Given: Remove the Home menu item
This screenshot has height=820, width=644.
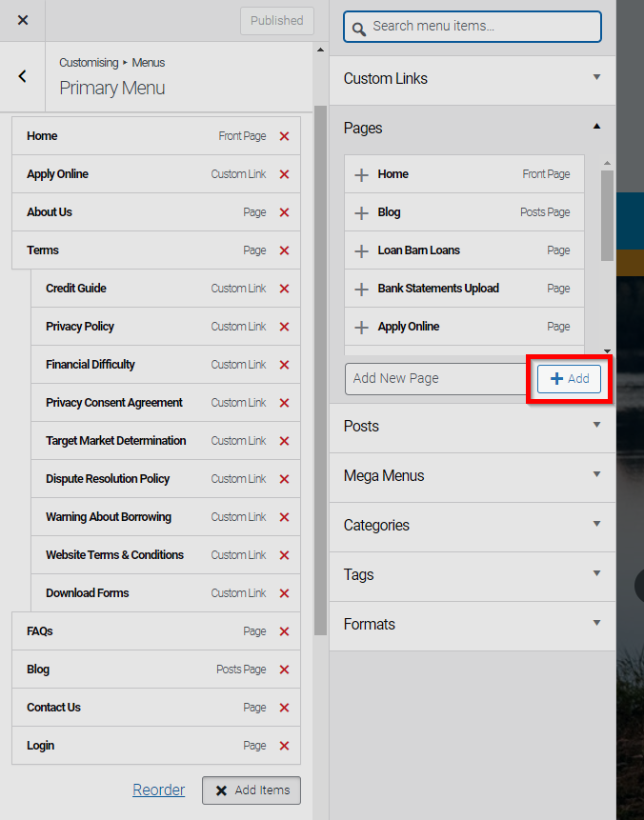Looking at the screenshot, I should 284,136.
